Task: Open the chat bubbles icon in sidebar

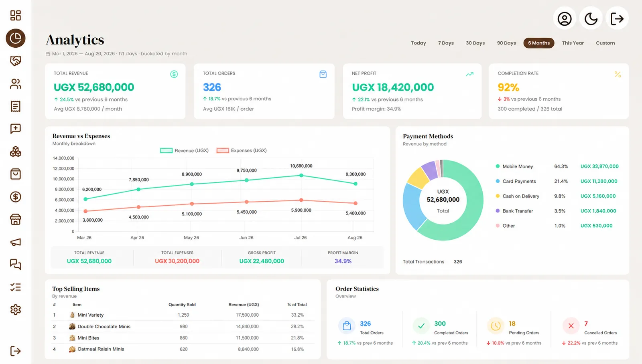Action: pyautogui.click(x=15, y=265)
